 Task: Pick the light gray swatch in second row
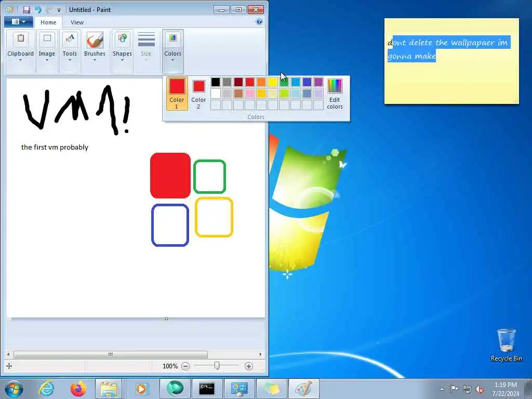click(227, 93)
